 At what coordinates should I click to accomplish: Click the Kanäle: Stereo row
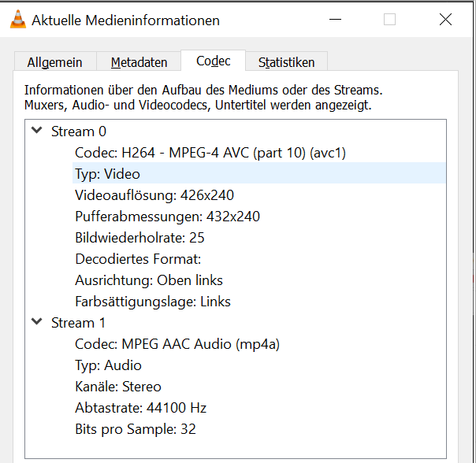(x=118, y=387)
